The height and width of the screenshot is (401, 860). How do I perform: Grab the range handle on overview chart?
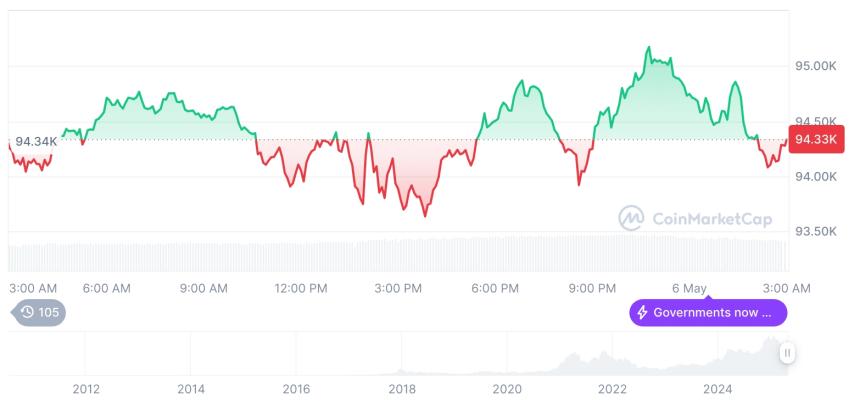(x=788, y=352)
